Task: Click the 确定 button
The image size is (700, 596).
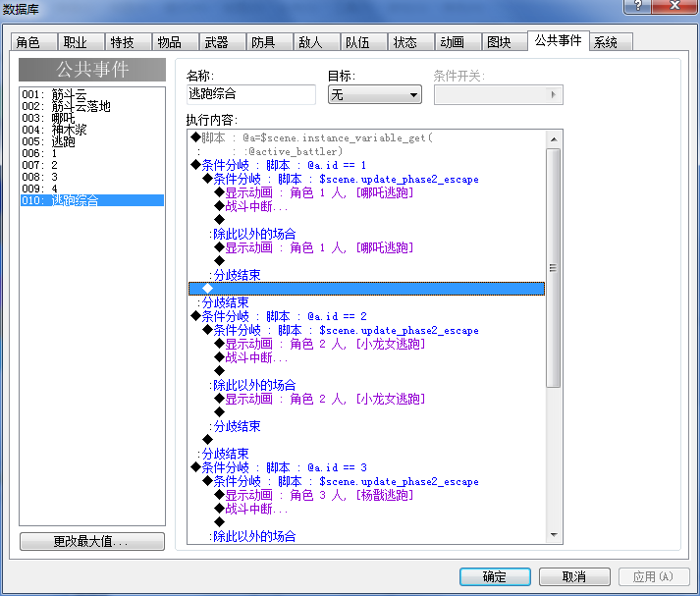Action: pyautogui.click(x=495, y=576)
